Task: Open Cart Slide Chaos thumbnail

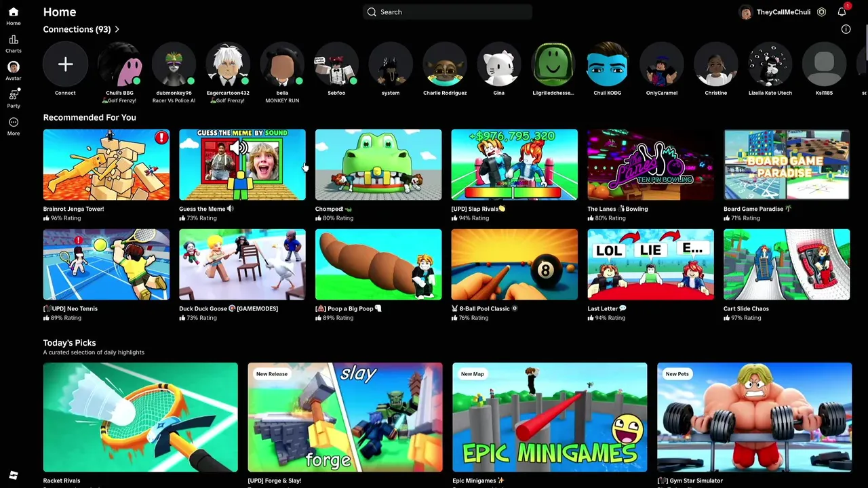Action: click(787, 264)
